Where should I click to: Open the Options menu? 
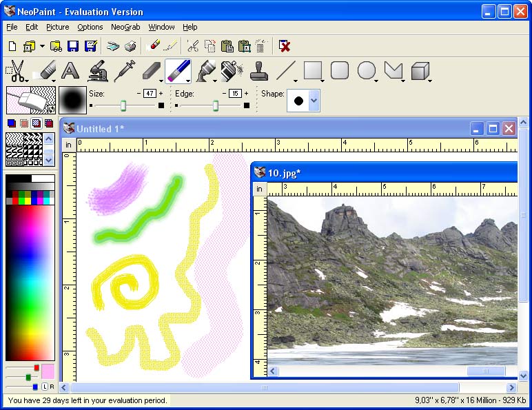(90, 27)
